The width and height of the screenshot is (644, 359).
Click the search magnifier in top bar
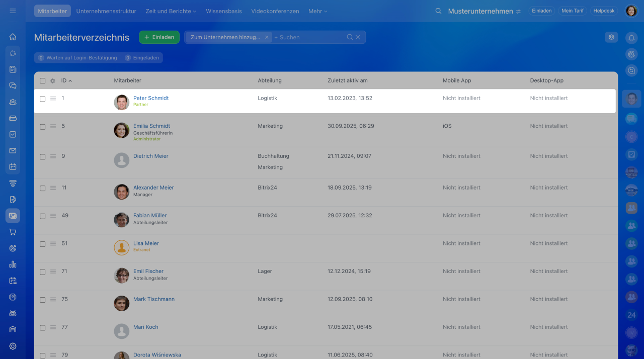pyautogui.click(x=438, y=11)
